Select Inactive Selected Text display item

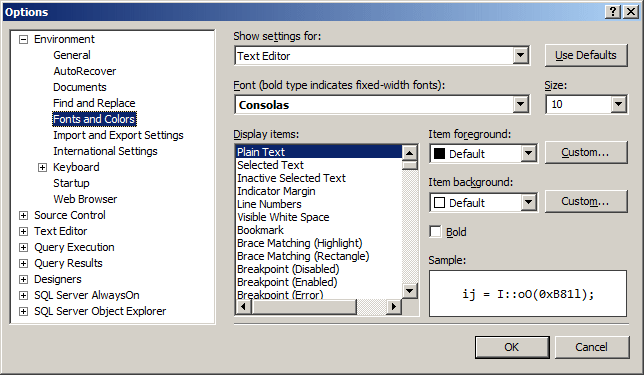coord(319,178)
